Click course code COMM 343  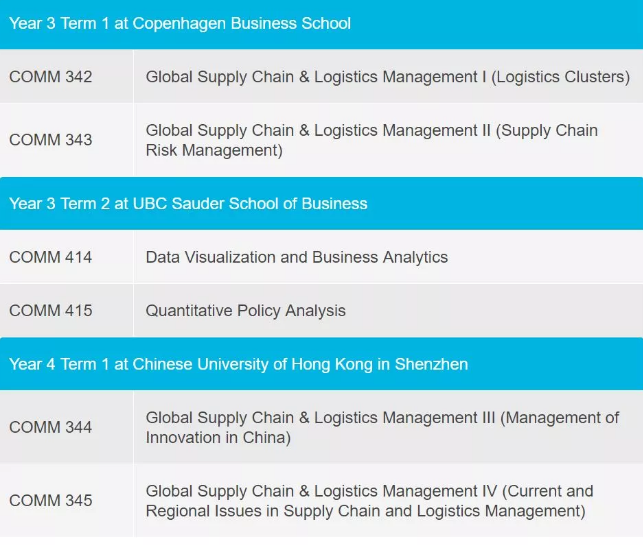tap(51, 140)
